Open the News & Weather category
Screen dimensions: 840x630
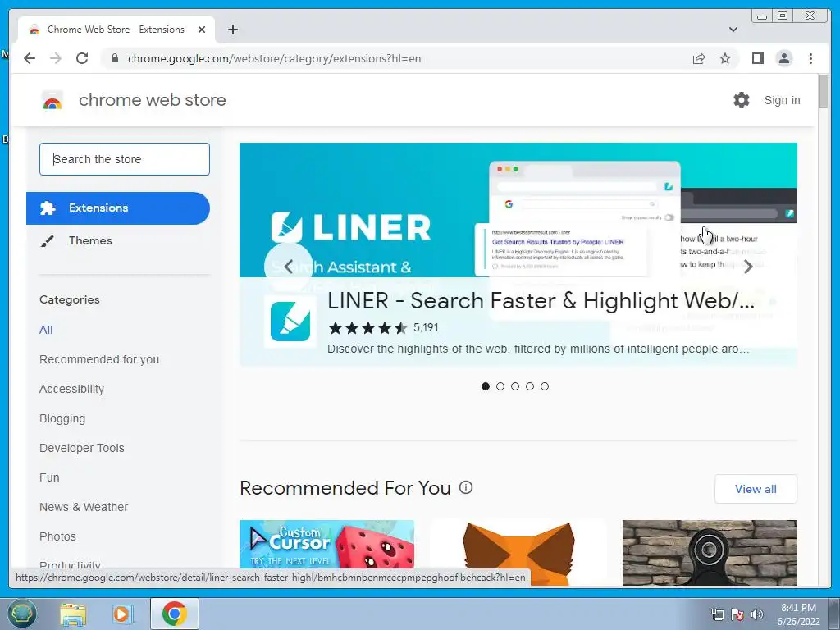[x=84, y=507]
